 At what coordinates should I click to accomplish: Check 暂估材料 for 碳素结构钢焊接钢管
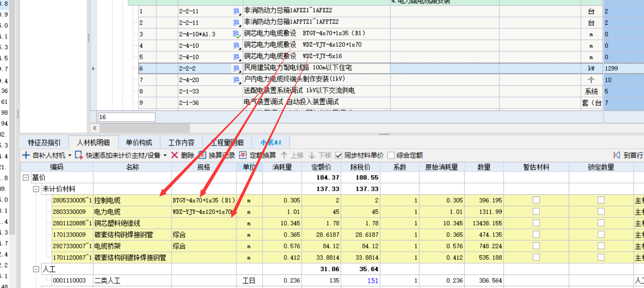536,234
